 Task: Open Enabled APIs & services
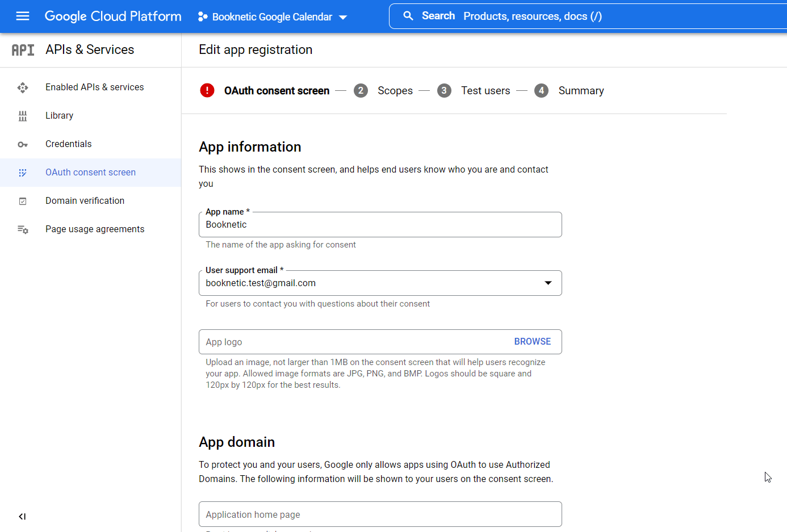94,87
